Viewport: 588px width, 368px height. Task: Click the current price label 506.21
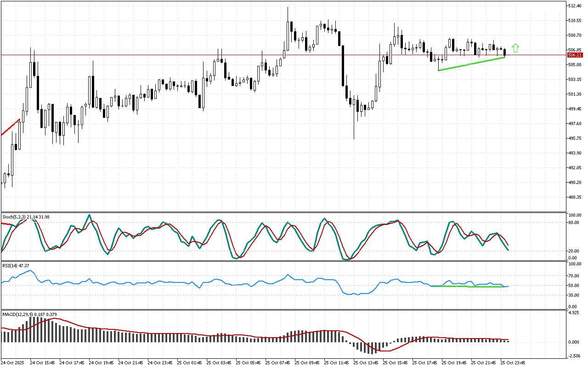click(573, 55)
